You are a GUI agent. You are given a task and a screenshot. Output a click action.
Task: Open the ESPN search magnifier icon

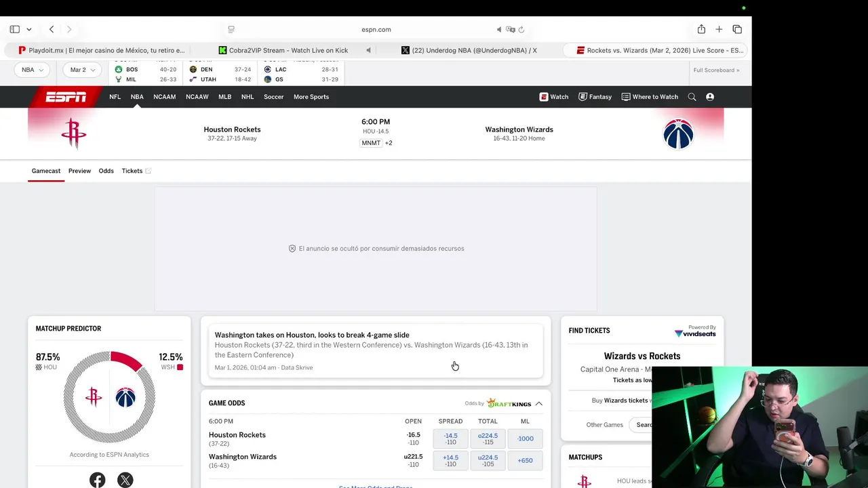point(692,97)
